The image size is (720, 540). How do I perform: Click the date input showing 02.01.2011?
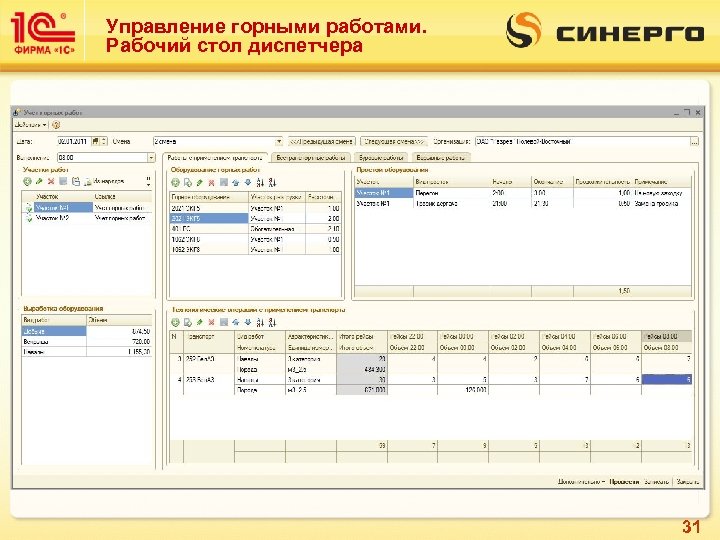click(x=73, y=141)
